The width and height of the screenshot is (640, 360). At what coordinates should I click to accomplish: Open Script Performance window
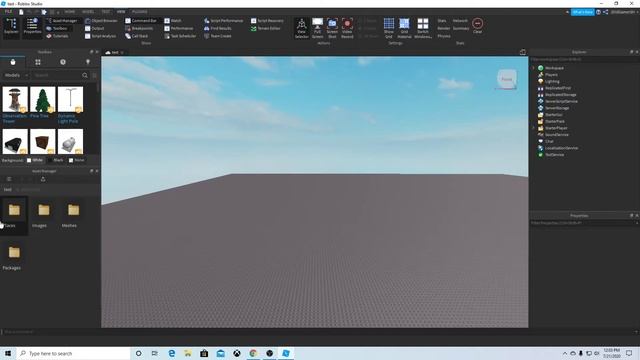224,20
